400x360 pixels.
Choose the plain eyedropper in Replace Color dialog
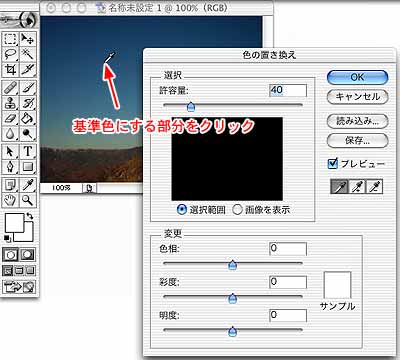coord(339,187)
